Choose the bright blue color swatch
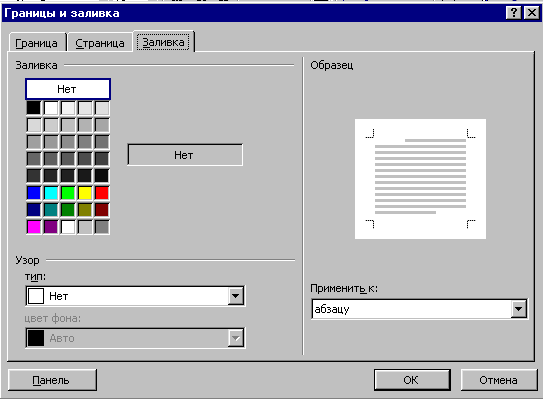The height and width of the screenshot is (399, 543). 34,193
